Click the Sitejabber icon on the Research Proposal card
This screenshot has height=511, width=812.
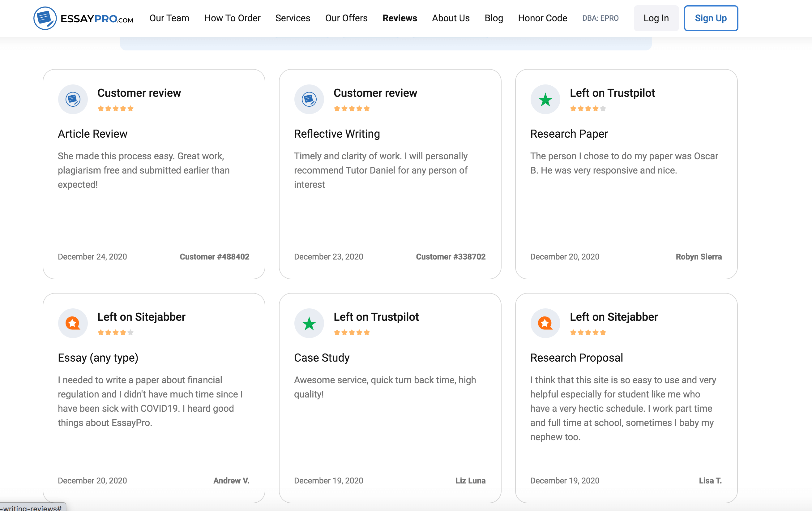[x=545, y=323]
